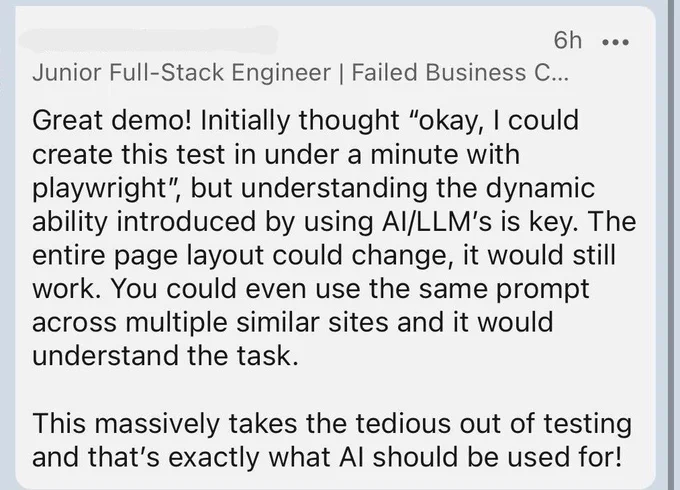Click the paragraph starting This massively takes
The width and height of the screenshot is (680, 490).
coord(332,440)
